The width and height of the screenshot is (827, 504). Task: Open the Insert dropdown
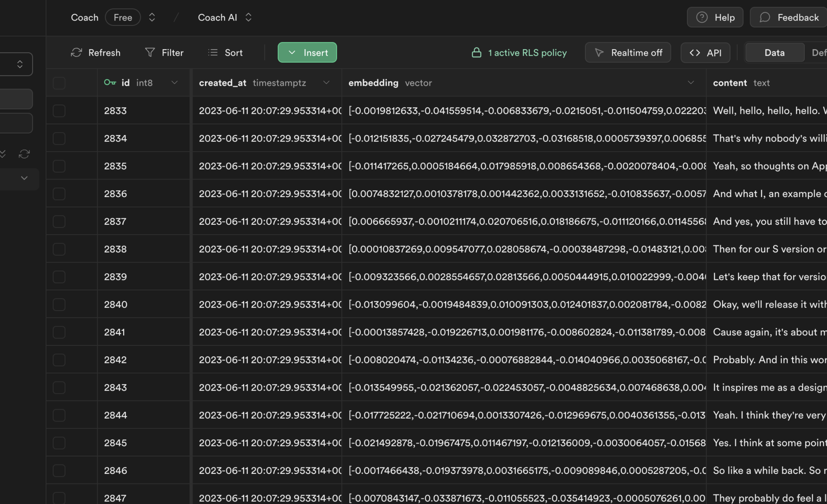307,52
